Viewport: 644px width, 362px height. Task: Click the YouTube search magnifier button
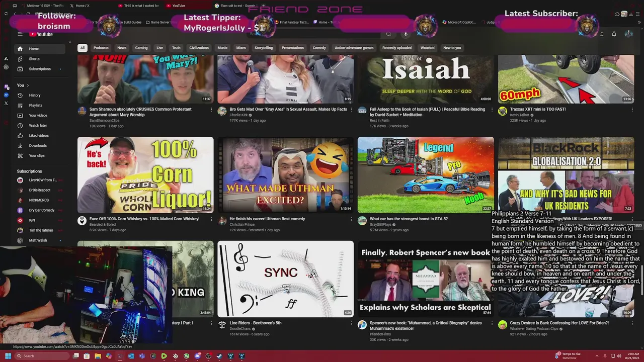pos(388,34)
